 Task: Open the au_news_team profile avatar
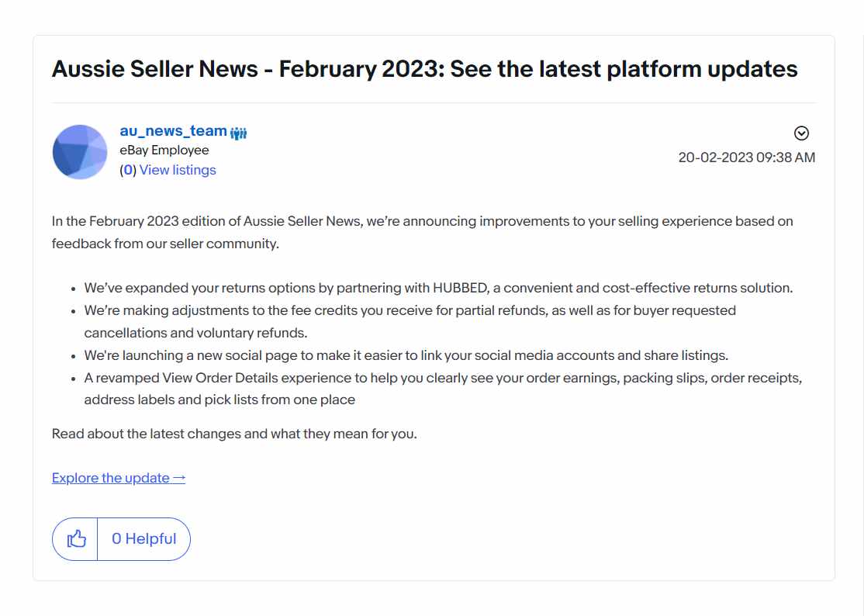coord(80,152)
